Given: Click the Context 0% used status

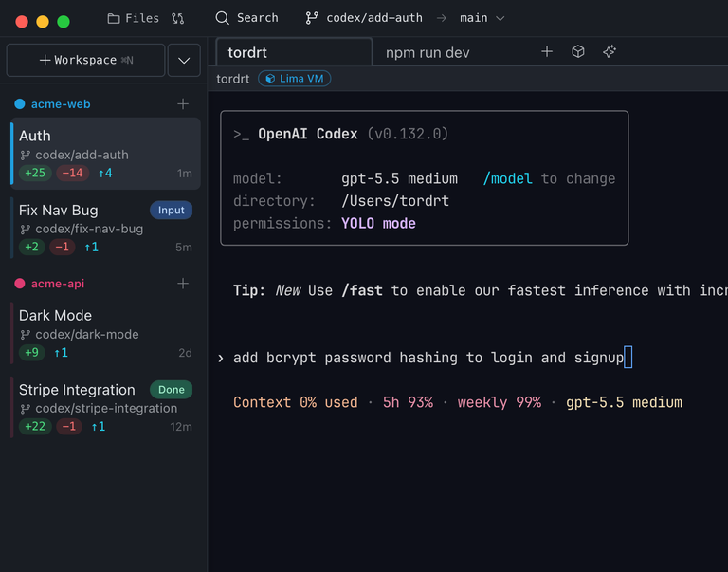Looking at the screenshot, I should coord(296,402).
